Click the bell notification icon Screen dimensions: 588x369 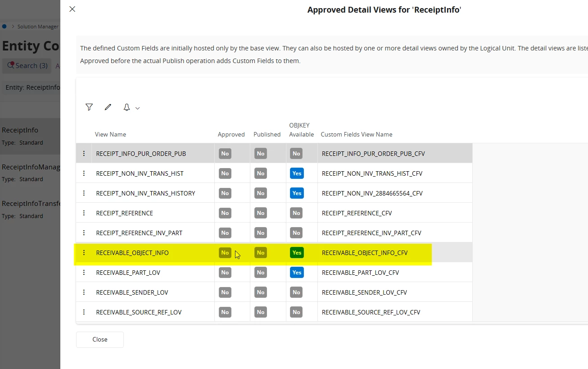(x=127, y=107)
